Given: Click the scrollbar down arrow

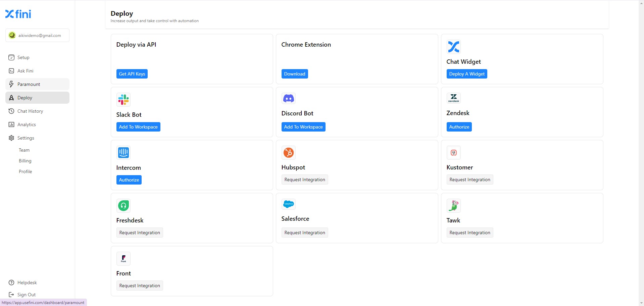Looking at the screenshot, I should click(x=641, y=303).
